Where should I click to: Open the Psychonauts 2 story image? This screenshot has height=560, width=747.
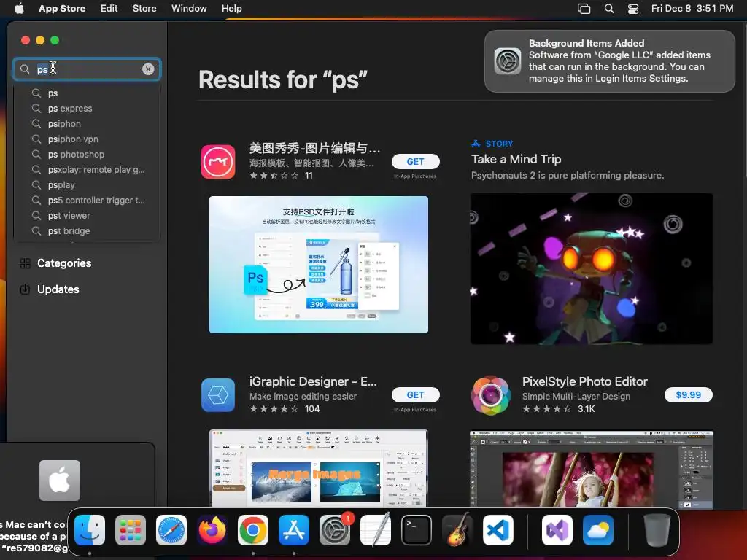[591, 268]
